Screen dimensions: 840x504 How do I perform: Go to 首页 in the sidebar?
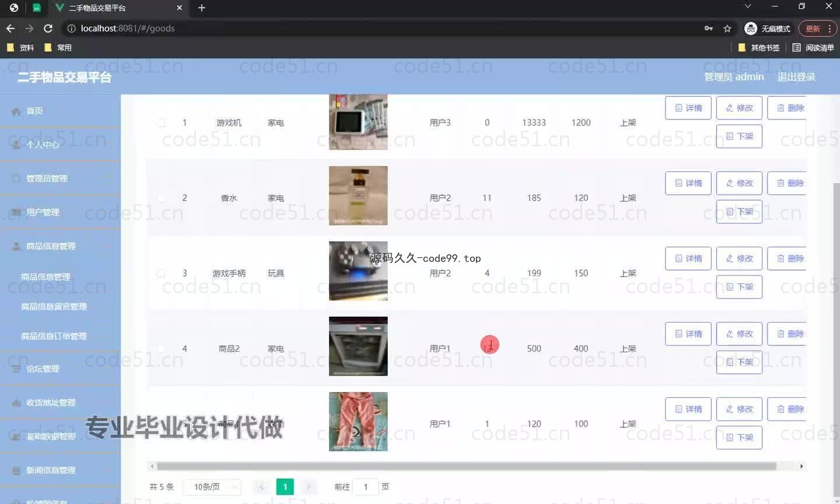click(x=34, y=111)
